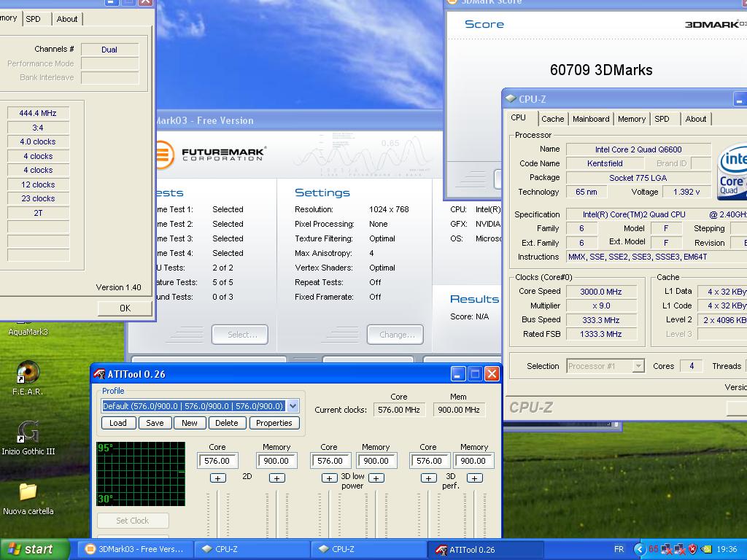Expand hidden system tray icons arrow
This screenshot has height=560, width=747.
tap(638, 550)
